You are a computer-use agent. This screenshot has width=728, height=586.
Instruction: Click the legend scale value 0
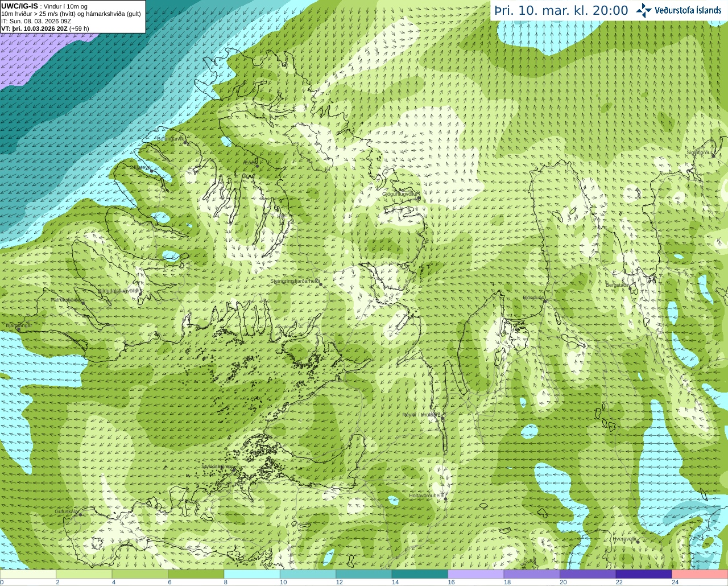click(2, 582)
